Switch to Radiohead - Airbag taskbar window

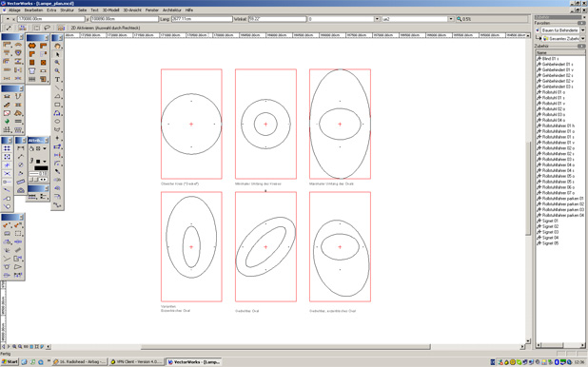(79, 361)
